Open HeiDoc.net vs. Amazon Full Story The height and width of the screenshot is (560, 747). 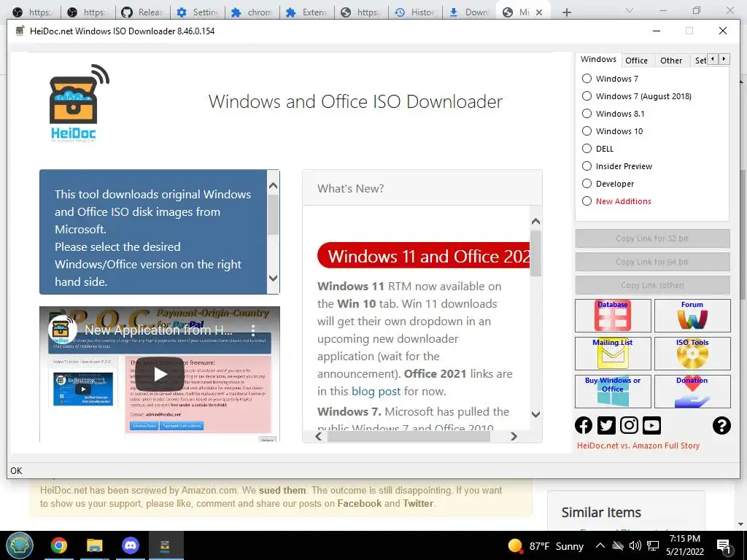(x=638, y=446)
